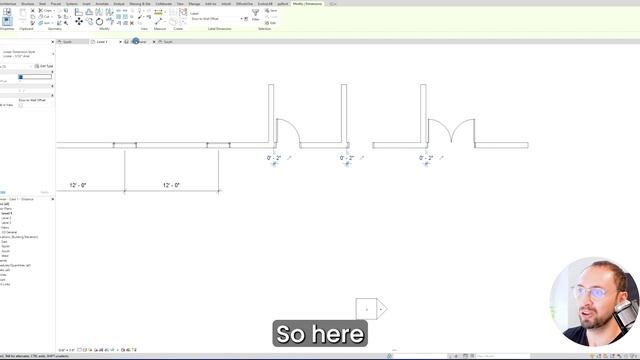Open the Massing & Site ribbon tab

(x=140, y=4)
